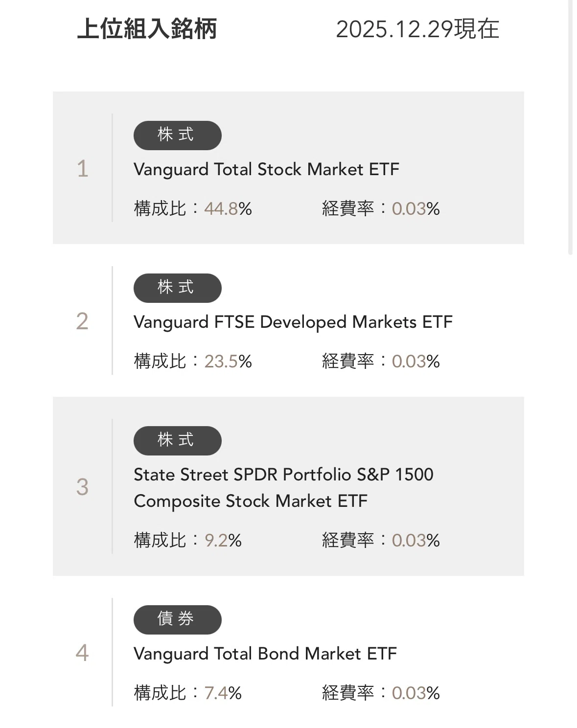Tap the 株式 badge above State Street SPDR Portfolio

[x=177, y=441]
